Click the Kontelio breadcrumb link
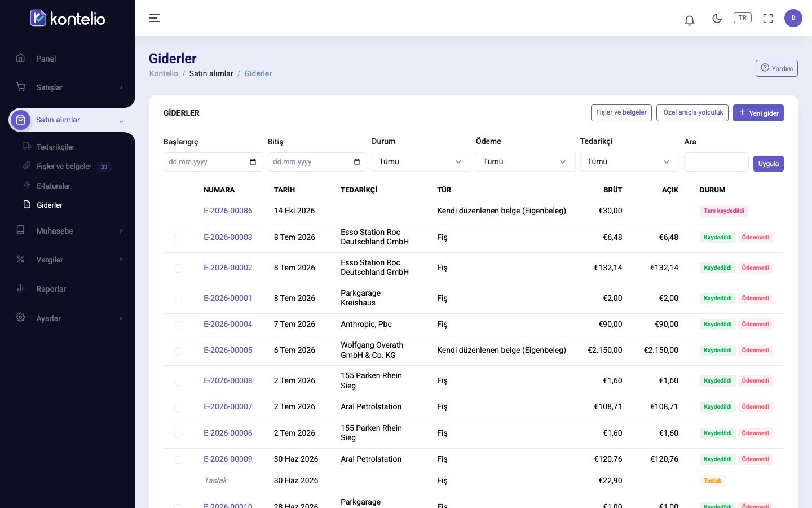 tap(164, 73)
